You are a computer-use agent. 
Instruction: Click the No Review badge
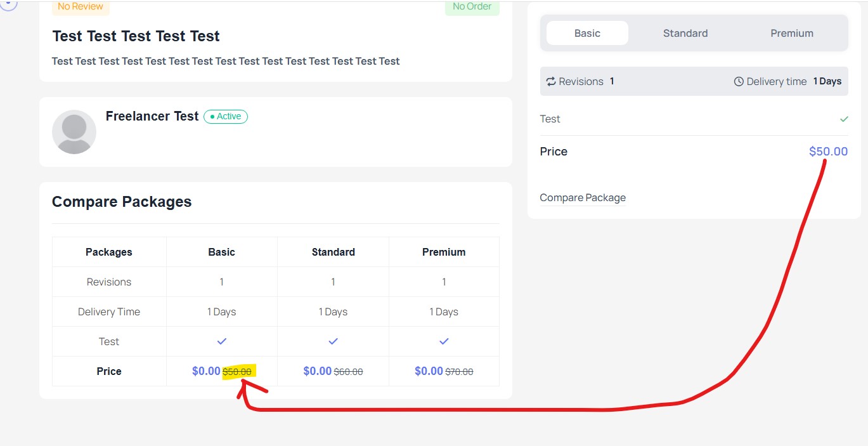tap(81, 6)
